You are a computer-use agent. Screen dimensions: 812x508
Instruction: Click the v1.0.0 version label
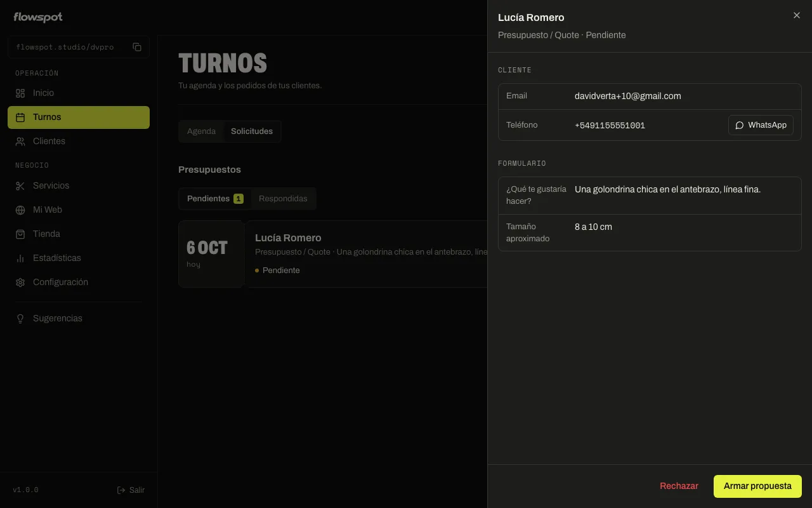[25, 490]
